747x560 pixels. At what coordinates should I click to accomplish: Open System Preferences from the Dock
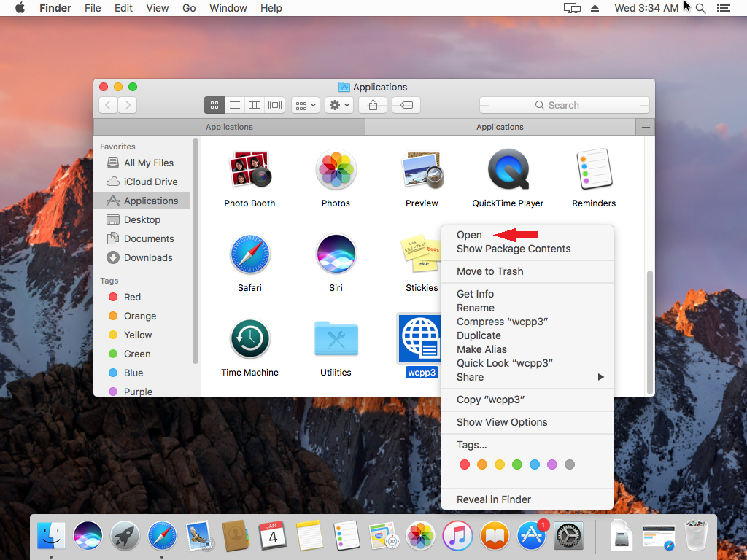[569, 535]
